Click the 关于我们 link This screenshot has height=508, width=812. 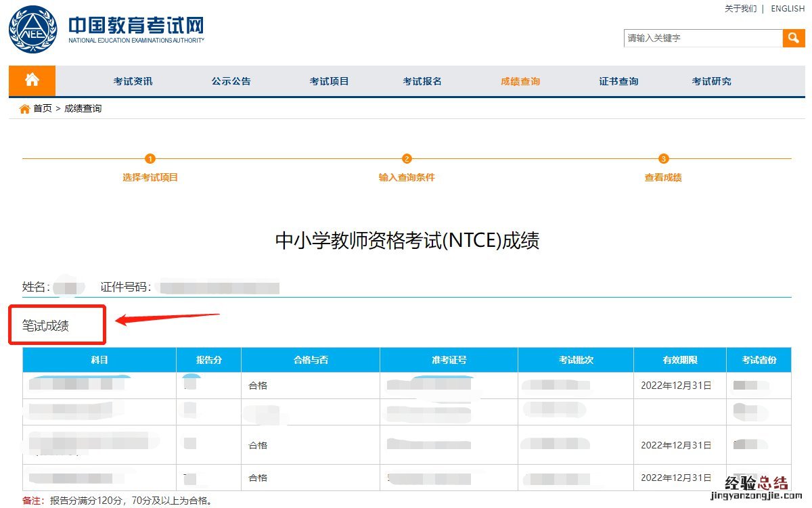tap(740, 9)
